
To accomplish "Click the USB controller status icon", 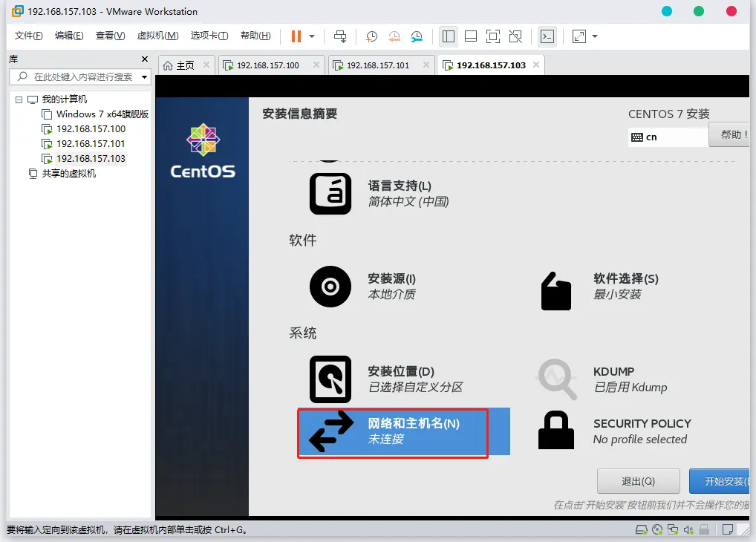I will tap(705, 530).
